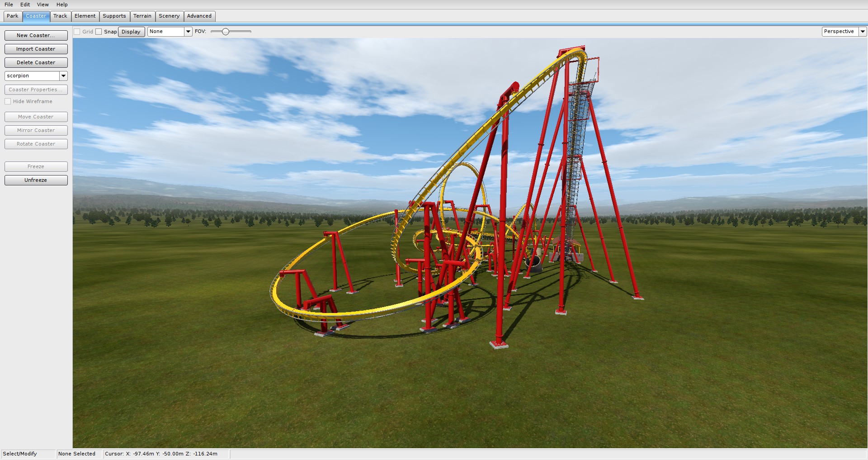
Task: Enable the Grid checkbox
Action: click(77, 32)
